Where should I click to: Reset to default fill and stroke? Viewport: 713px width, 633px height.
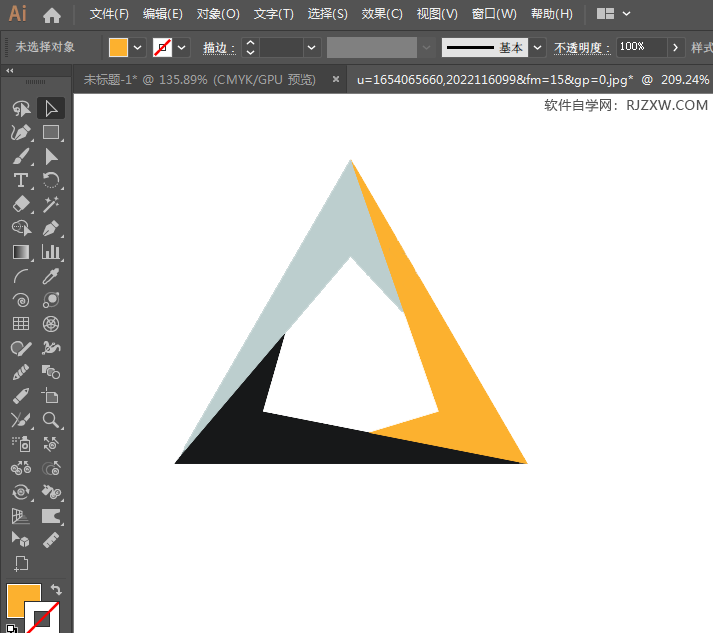[11, 627]
